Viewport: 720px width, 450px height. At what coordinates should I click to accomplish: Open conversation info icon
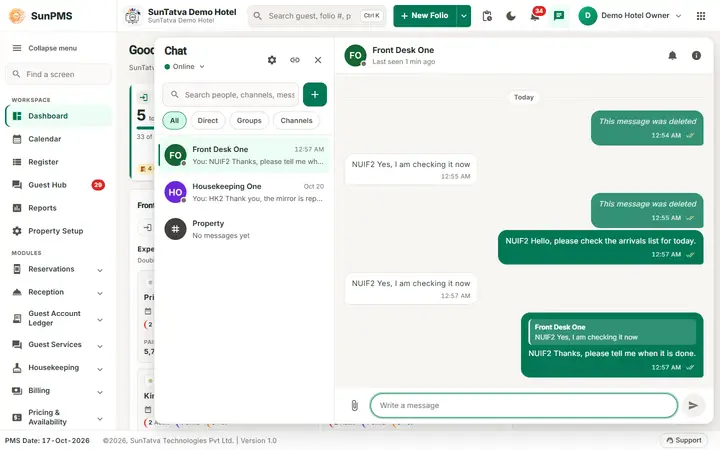tap(696, 56)
